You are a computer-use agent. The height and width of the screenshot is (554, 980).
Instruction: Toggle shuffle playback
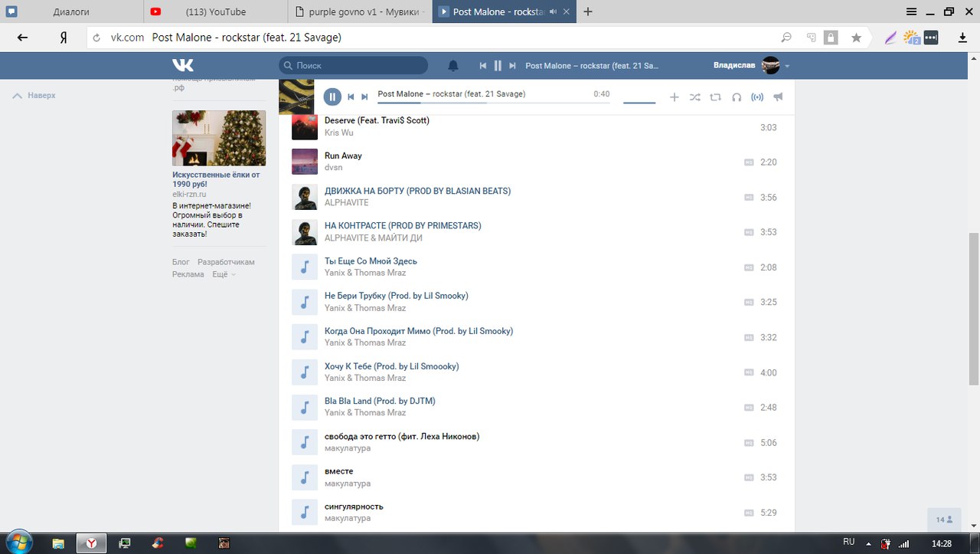694,97
